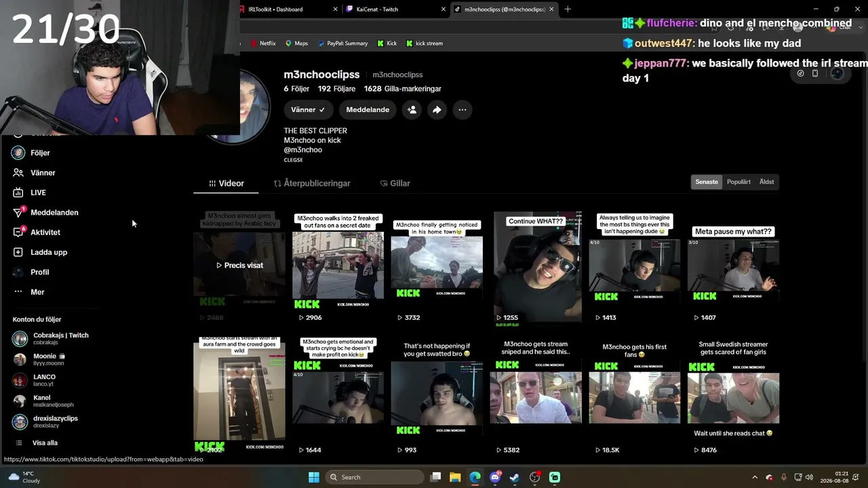Select the Äldst sort option
The image size is (868, 488).
(766, 182)
